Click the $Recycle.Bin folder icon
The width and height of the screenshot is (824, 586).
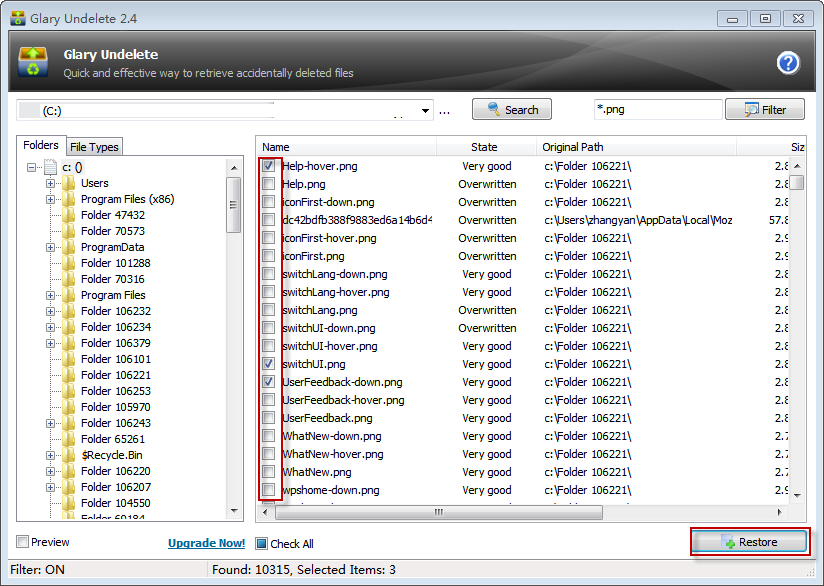[x=69, y=455]
